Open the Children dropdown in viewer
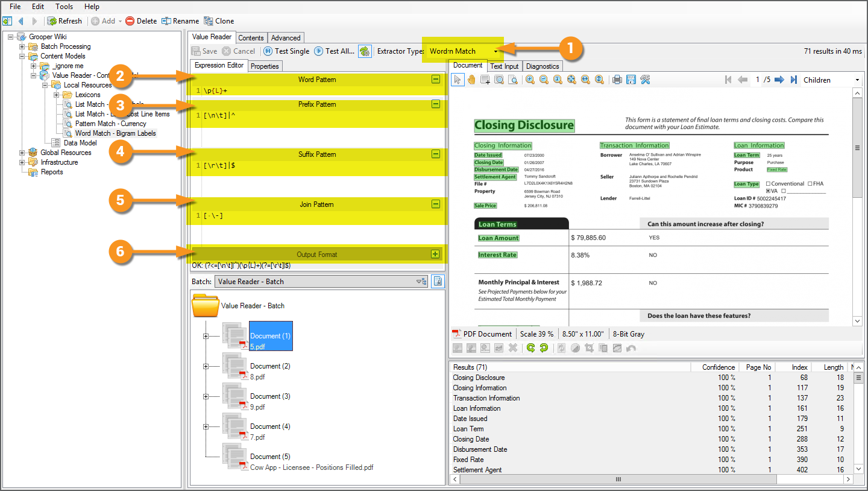The height and width of the screenshot is (491, 868). 857,80
